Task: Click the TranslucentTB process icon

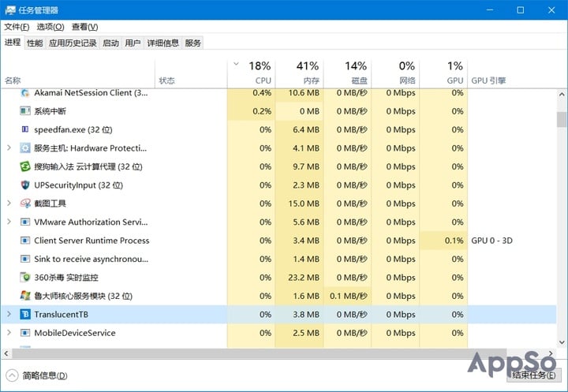Action: click(x=25, y=314)
